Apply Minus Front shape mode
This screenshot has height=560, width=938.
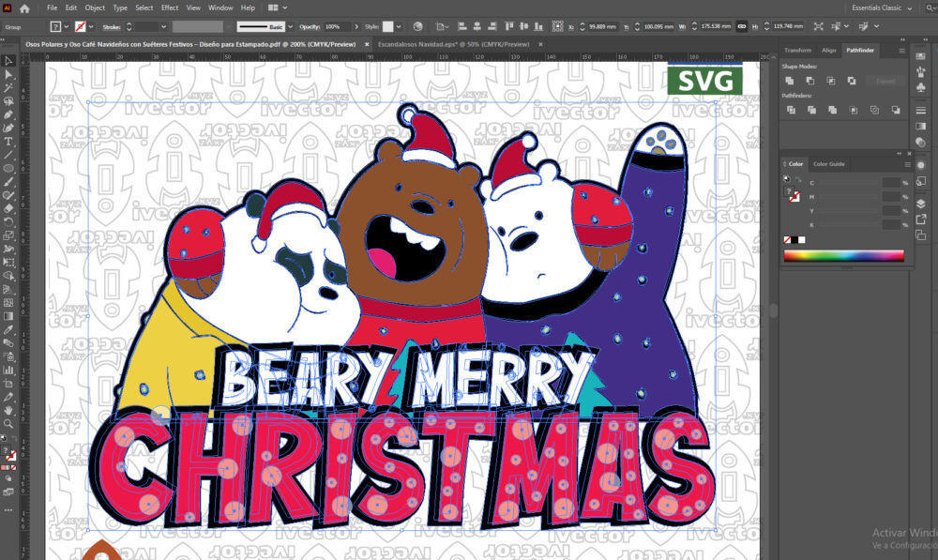[810, 81]
